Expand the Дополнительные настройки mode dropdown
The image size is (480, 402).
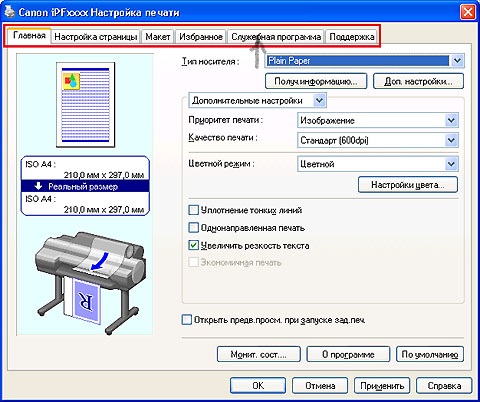coord(257,100)
